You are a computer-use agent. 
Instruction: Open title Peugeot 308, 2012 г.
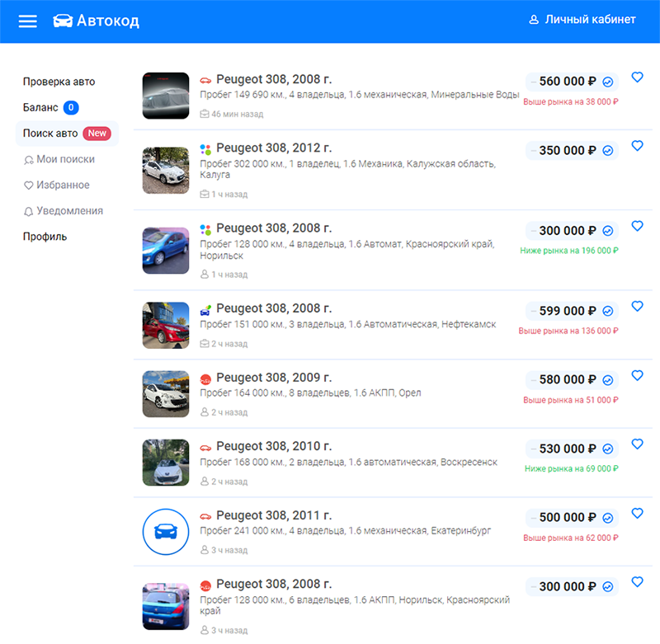(x=274, y=148)
